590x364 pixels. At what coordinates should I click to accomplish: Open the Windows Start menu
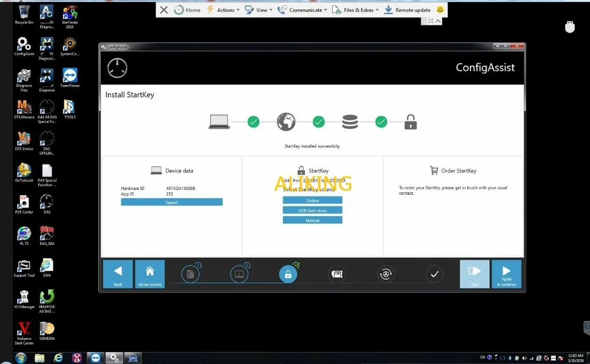coord(21,358)
